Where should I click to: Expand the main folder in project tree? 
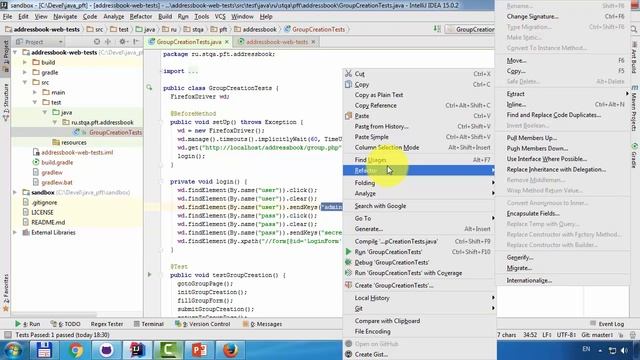[x=35, y=92]
